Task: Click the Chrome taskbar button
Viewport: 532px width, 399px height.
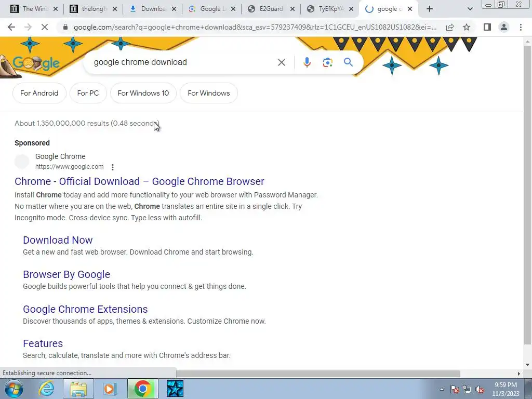Action: (x=143, y=389)
